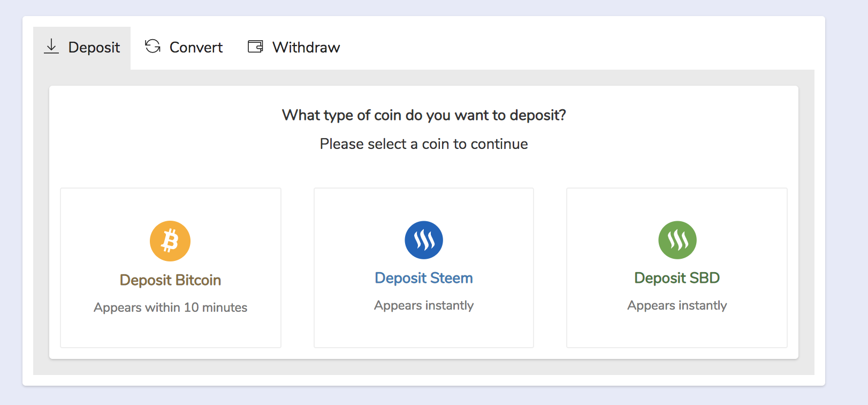Choose the Steem deposit card

point(424,268)
